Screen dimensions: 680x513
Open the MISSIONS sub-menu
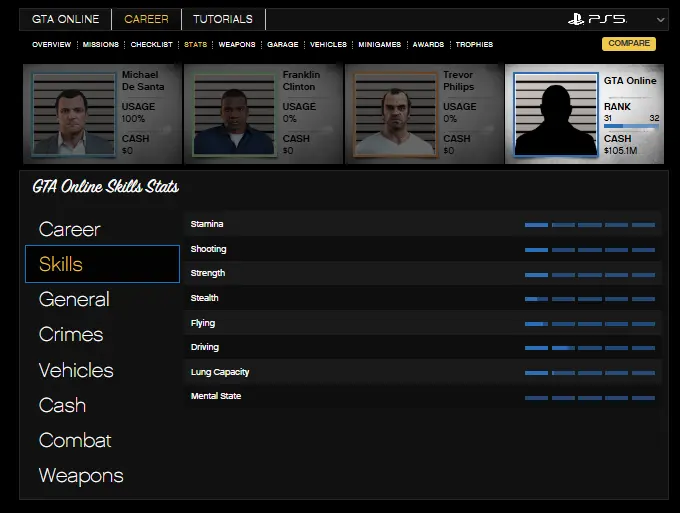101,45
